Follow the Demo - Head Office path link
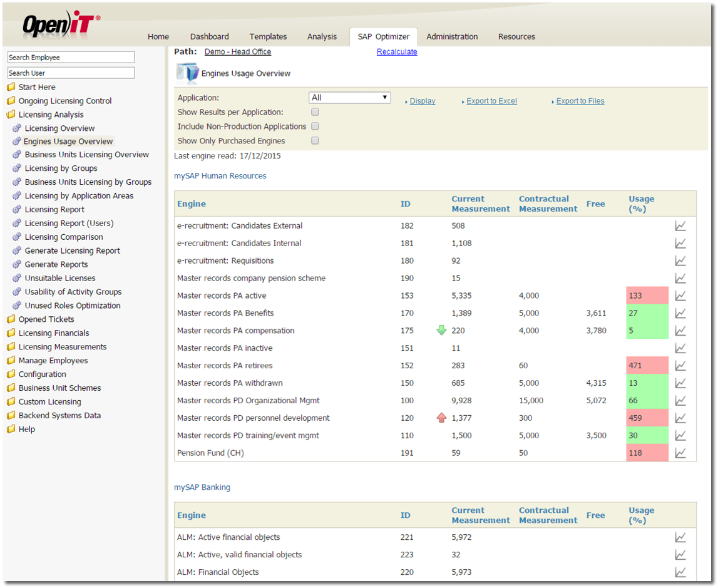 point(238,52)
